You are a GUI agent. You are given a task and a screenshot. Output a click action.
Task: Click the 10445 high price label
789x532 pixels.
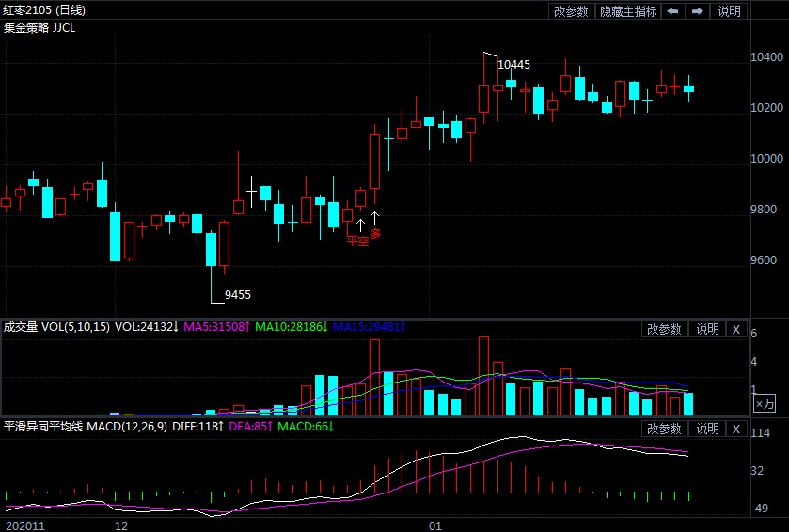(x=513, y=64)
